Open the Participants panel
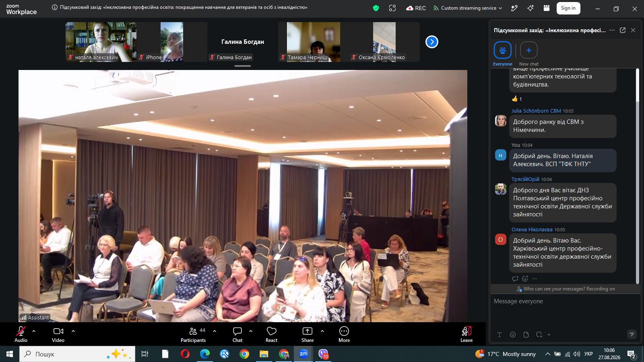The image size is (644, 362). [194, 334]
